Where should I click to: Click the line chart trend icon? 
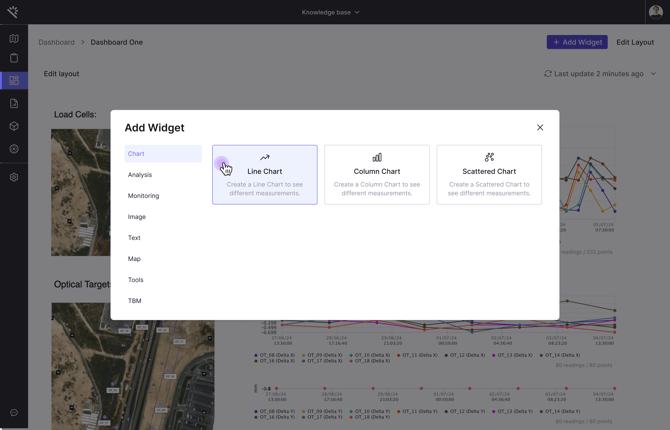click(x=264, y=157)
